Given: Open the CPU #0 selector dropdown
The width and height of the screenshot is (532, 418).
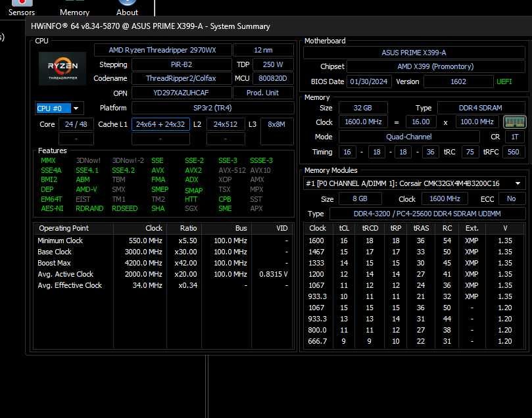Looking at the screenshot, I should pyautogui.click(x=59, y=108).
